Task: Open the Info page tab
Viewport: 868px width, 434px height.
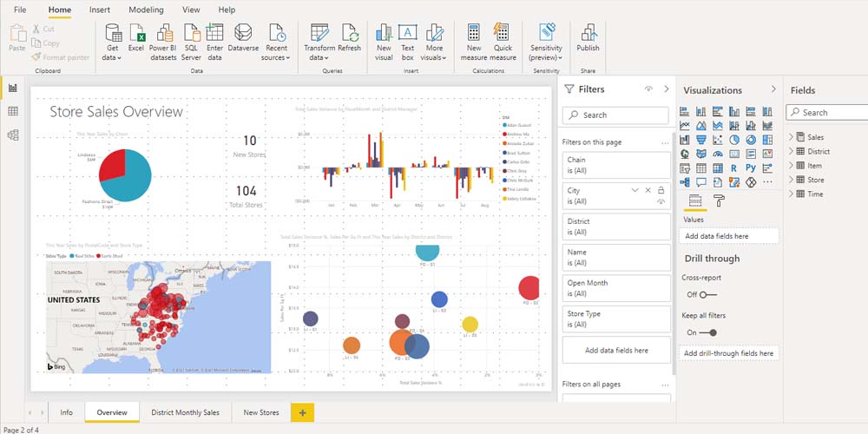Action: [x=67, y=412]
